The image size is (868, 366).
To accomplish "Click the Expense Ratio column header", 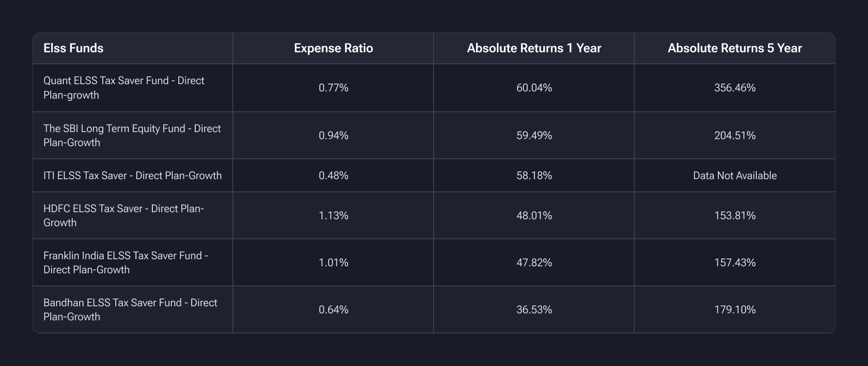I will (333, 48).
